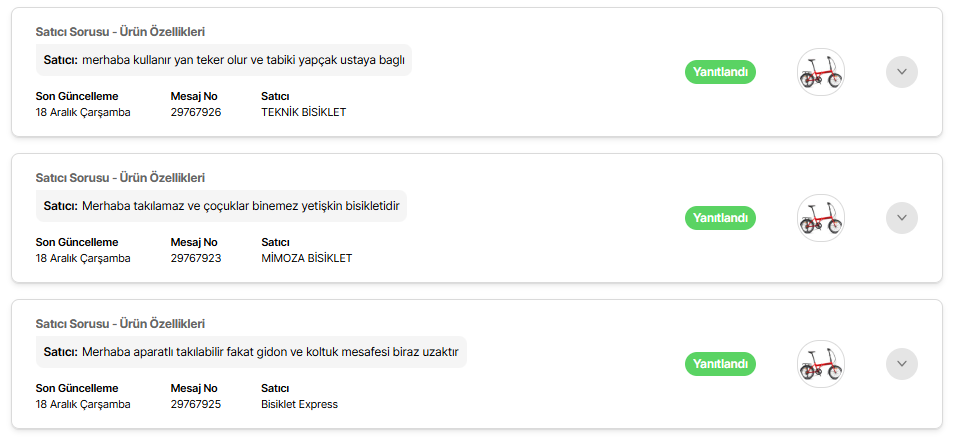
Task: Click third card's Satıcı Sorusu - Ürün Özellikleri heading
Action: coord(120,323)
